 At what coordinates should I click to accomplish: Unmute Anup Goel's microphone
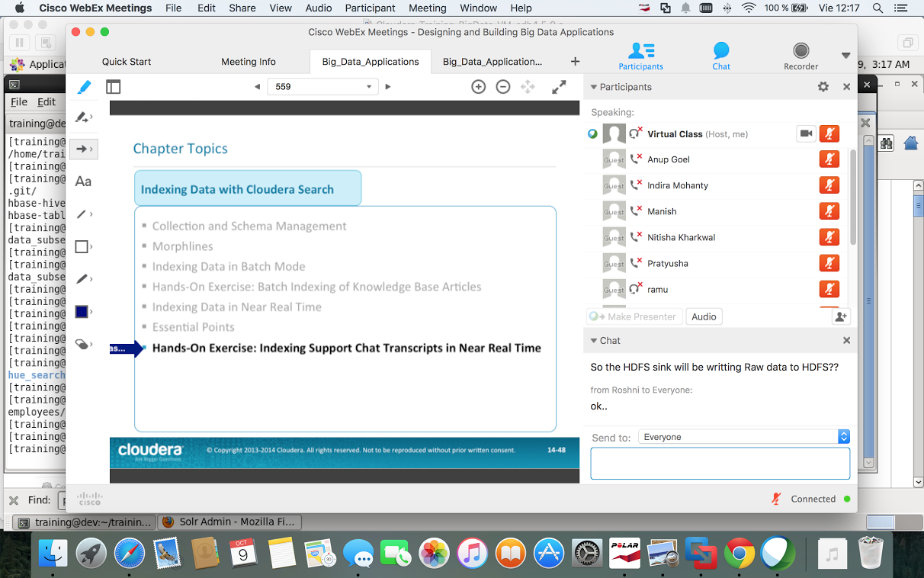[829, 159]
